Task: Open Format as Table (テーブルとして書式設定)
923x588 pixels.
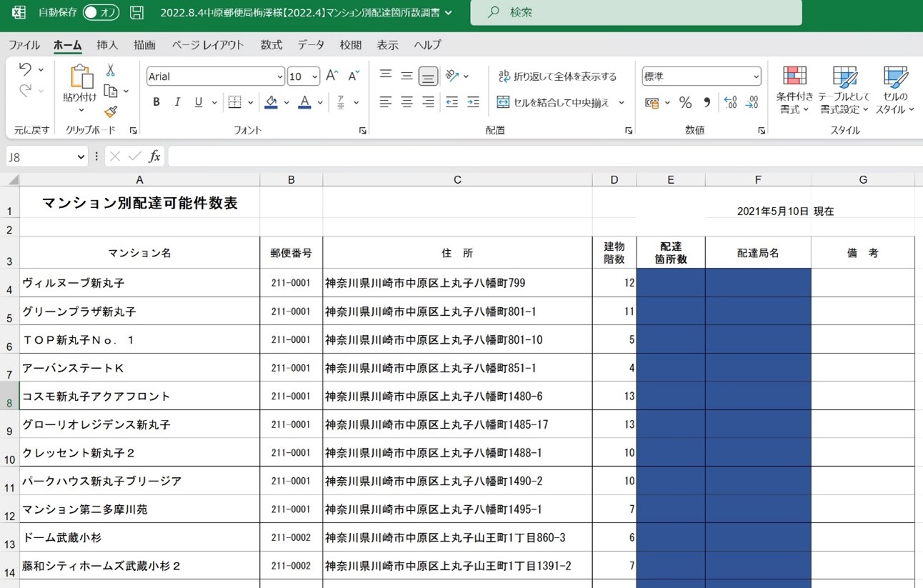Action: click(x=844, y=90)
